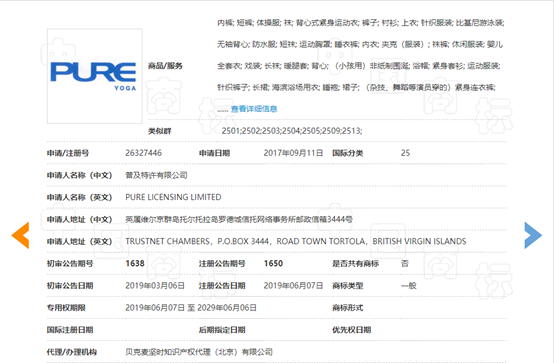Click the 申请/注册号 label
This screenshot has width=554, height=363.
68,153
